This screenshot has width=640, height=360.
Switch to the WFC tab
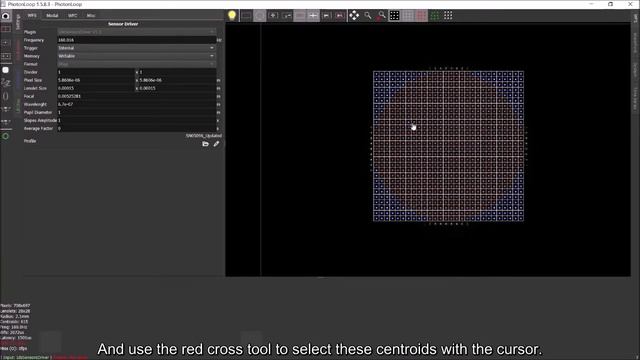72,16
